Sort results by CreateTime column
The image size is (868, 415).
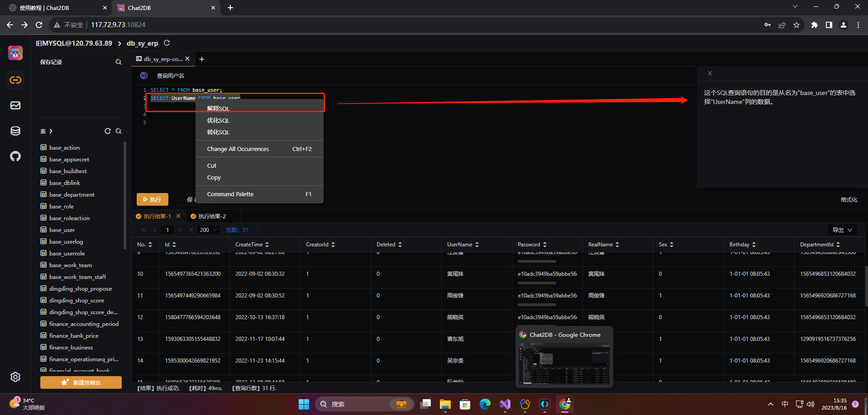point(267,245)
